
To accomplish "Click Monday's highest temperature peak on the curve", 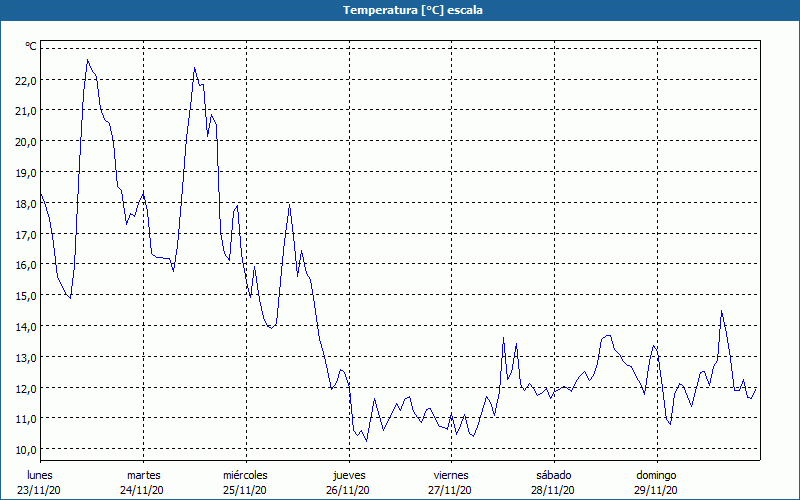I will (88, 60).
